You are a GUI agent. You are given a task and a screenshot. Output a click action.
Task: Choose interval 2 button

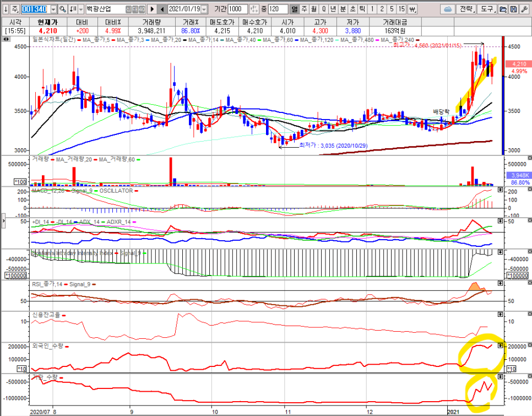pos(382,9)
